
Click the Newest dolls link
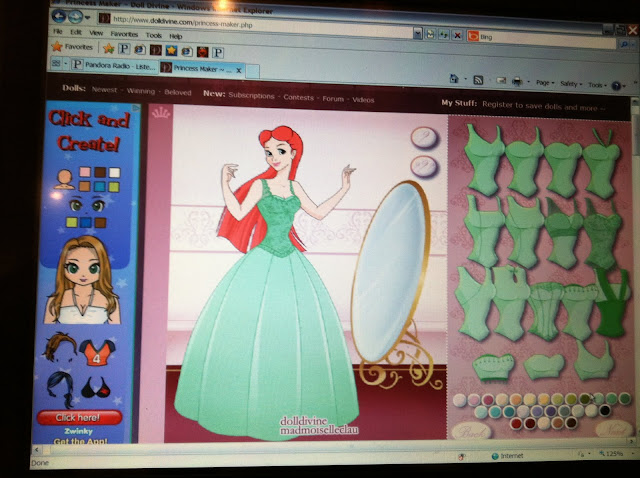pos(104,90)
